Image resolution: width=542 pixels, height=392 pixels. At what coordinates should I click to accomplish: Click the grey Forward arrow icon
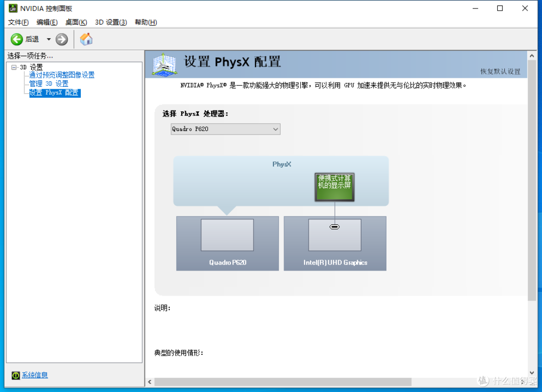[62, 40]
